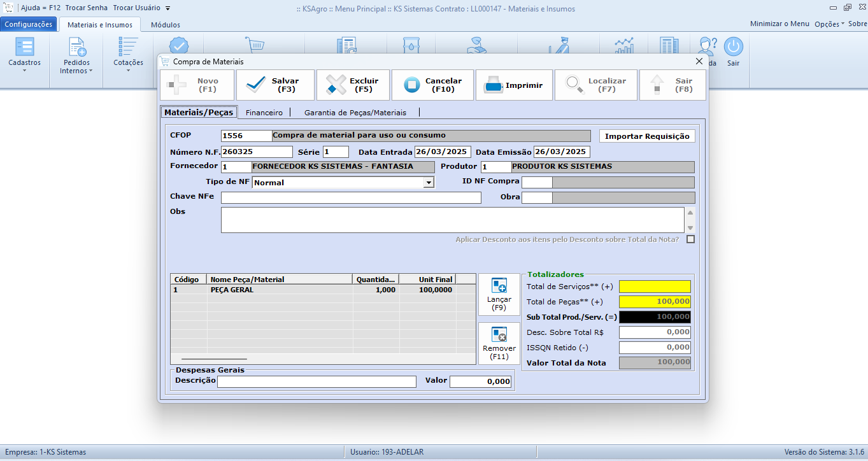Open the Módulos ribbon tab
Viewport: 868px width, 461px height.
point(165,25)
